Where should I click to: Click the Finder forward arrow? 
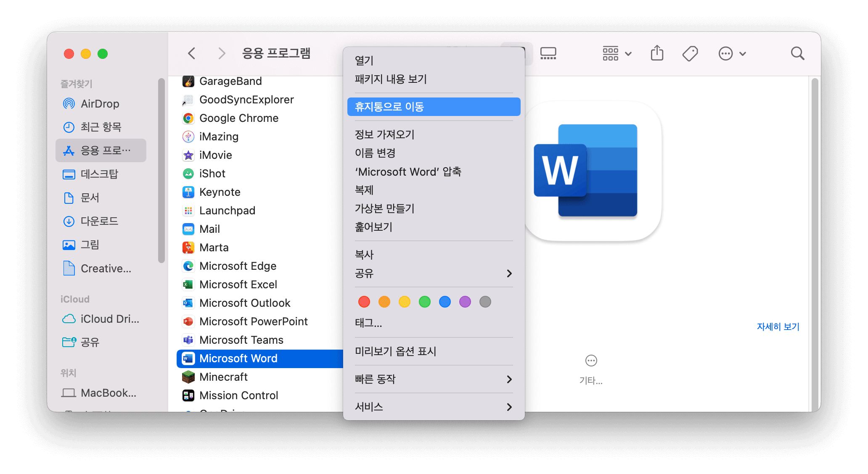coord(222,53)
